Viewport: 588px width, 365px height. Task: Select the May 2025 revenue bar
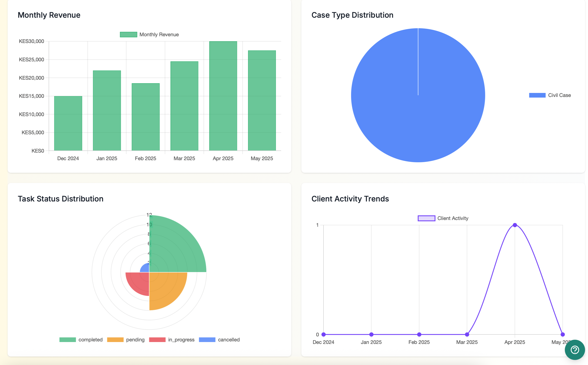(262, 100)
